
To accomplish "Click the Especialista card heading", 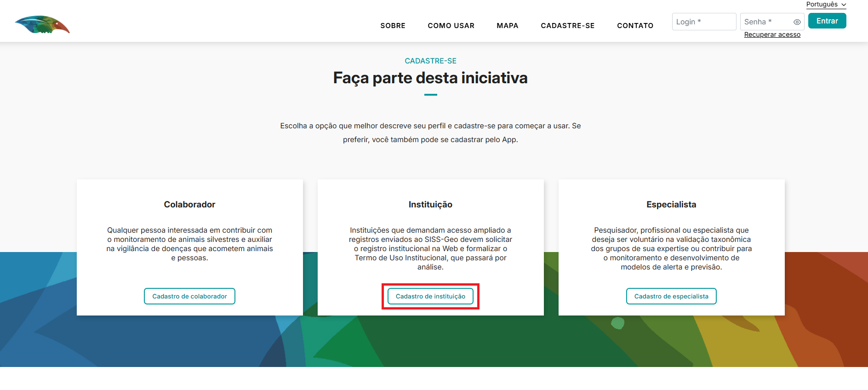I will click(671, 205).
